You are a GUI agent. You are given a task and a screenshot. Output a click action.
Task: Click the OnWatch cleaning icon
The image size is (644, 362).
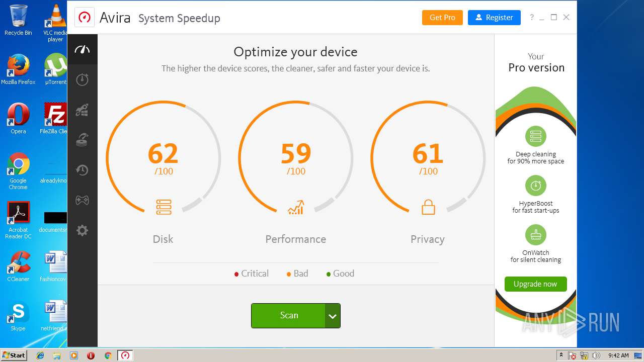536,235
